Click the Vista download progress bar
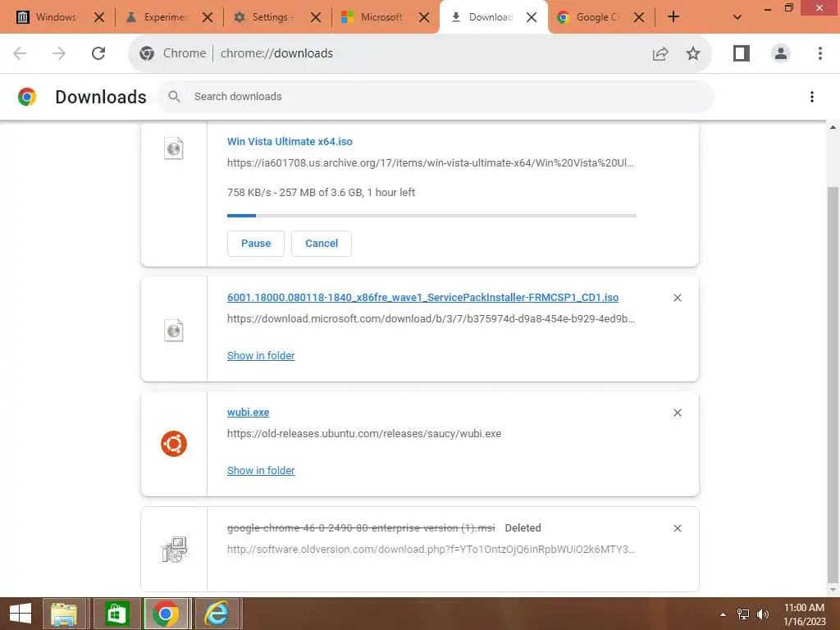Viewport: 840px width, 630px height. coord(431,216)
